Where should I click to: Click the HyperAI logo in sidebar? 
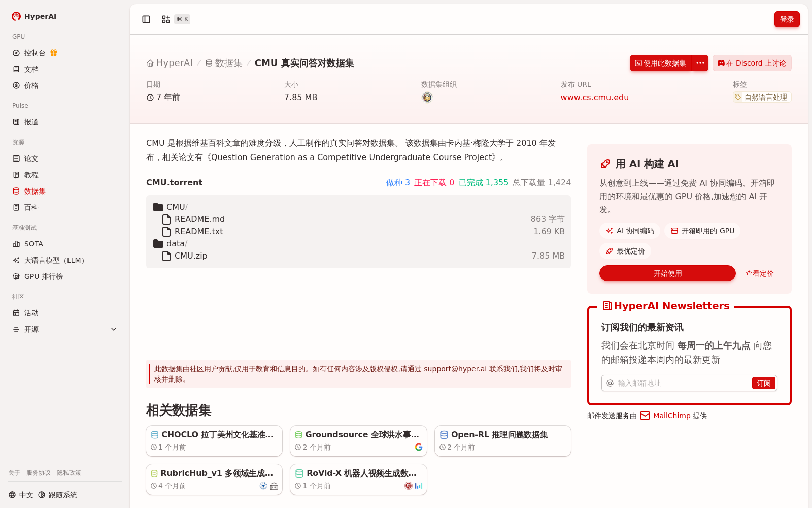tap(34, 16)
